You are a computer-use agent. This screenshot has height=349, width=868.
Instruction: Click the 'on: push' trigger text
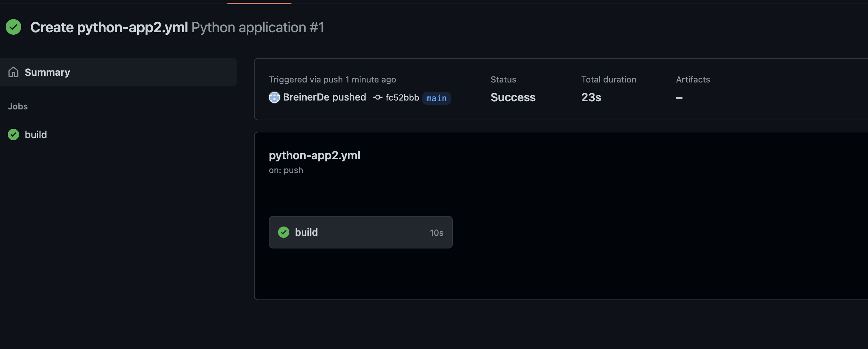pos(286,170)
